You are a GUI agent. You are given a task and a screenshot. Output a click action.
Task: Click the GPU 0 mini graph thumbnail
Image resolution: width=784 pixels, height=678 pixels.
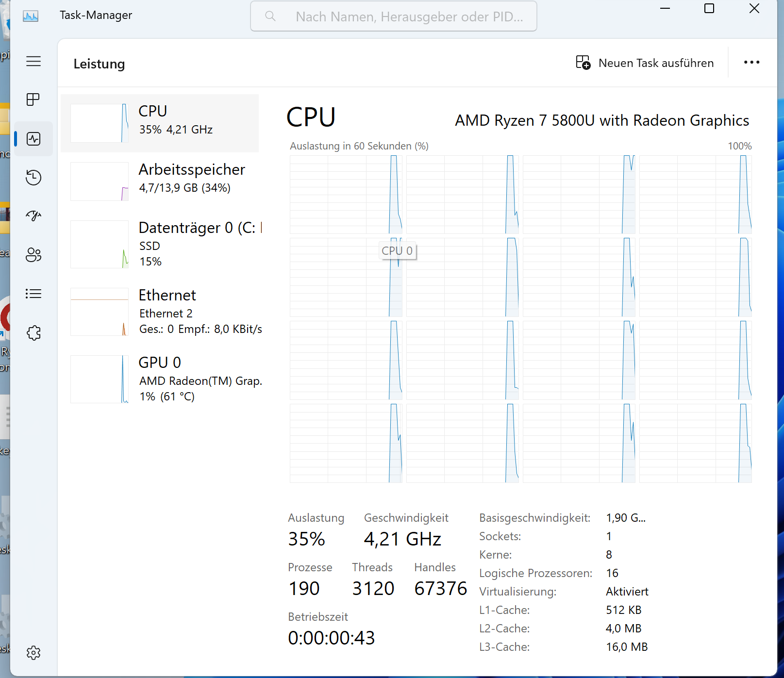100,379
